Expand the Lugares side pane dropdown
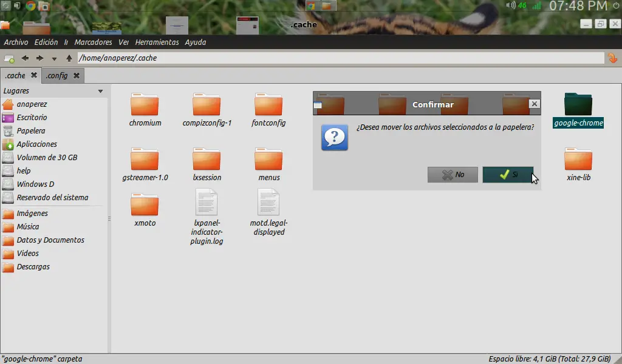 click(x=100, y=91)
